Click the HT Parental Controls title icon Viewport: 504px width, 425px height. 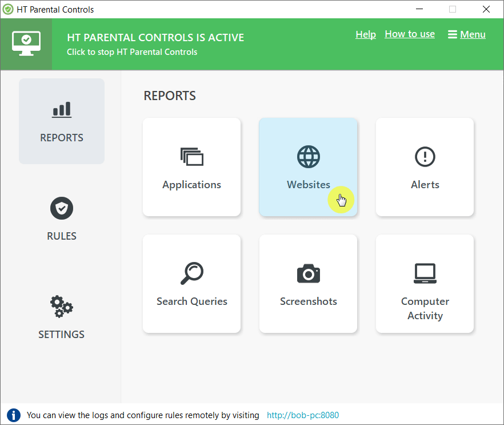[8, 9]
